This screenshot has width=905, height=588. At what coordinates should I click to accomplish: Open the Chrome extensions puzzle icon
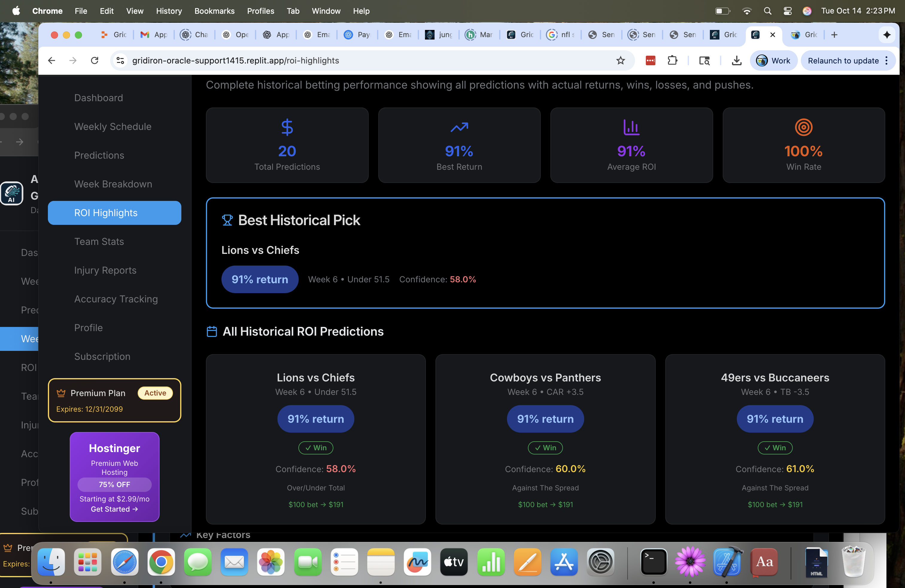[672, 60]
